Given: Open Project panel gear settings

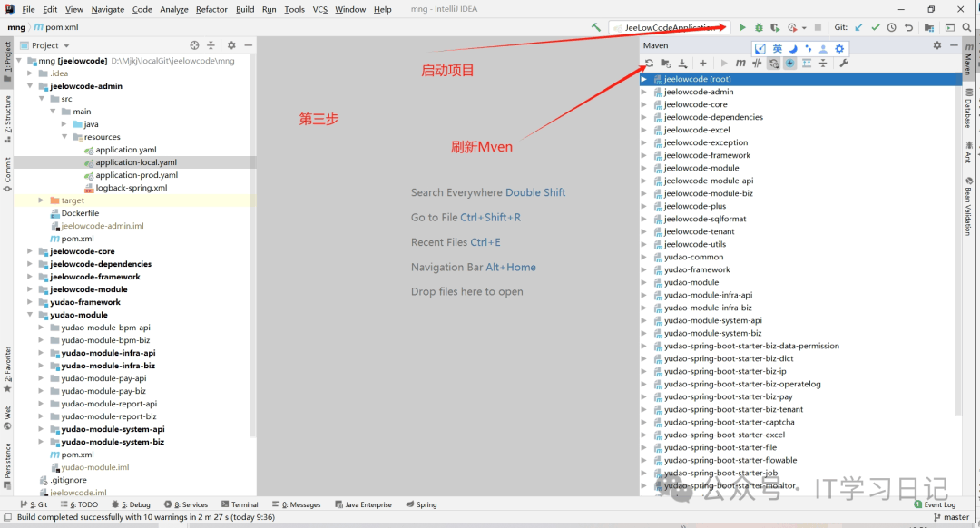Looking at the screenshot, I should [231, 45].
